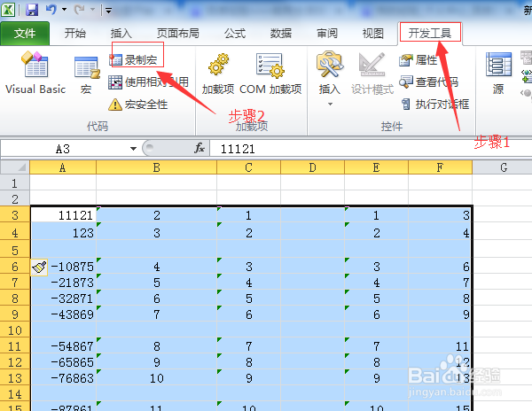Customize the Quick Access Toolbar

[108, 11]
